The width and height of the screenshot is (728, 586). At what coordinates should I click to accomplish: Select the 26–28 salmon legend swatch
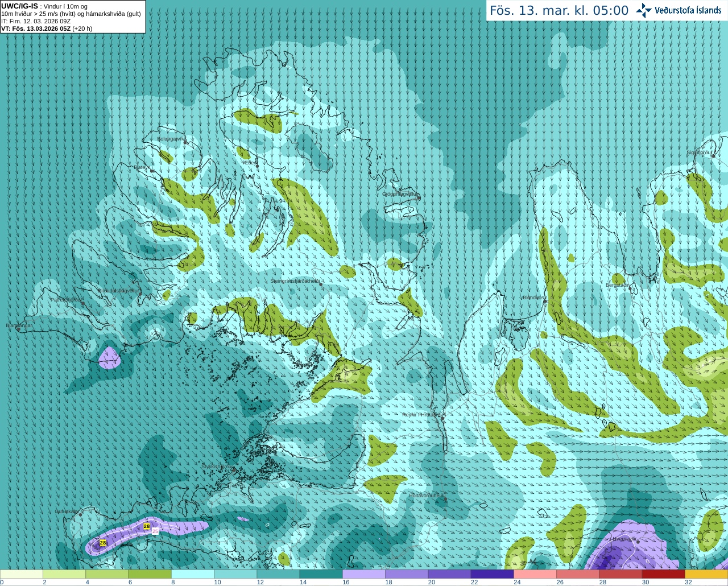[x=578, y=574]
